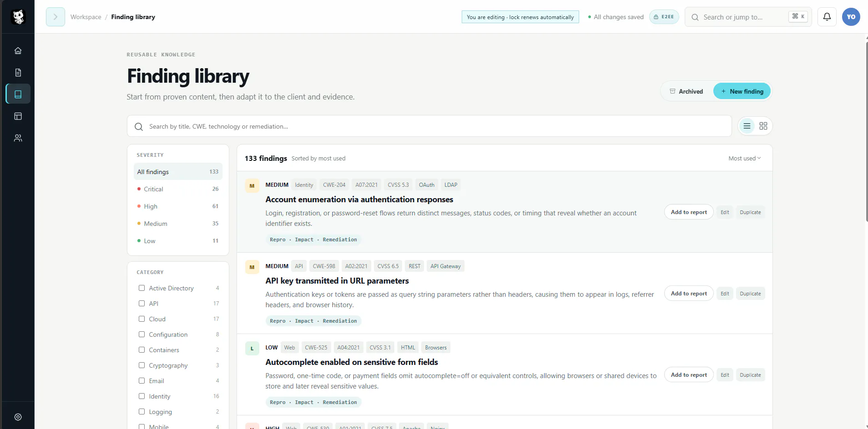The height and width of the screenshot is (429, 868).
Task: Check the Cloud category checkbox
Action: pos(141,319)
